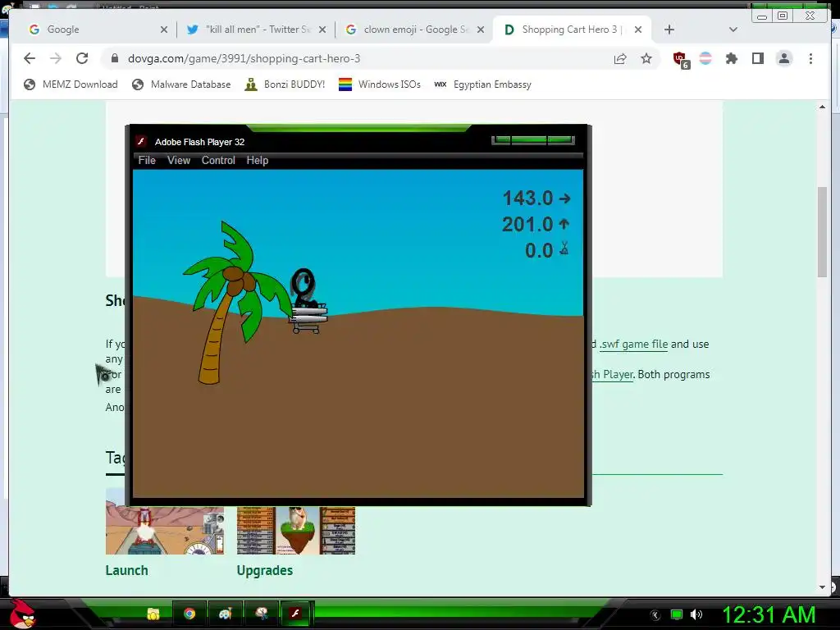Click the scrollbar up arrow
The height and width of the screenshot is (630, 840).
(822, 107)
